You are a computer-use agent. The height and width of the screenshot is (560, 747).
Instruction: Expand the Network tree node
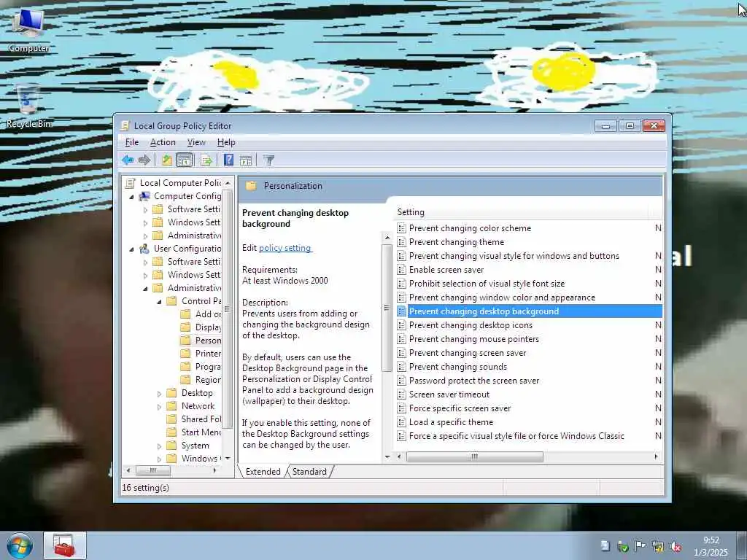tap(159, 407)
